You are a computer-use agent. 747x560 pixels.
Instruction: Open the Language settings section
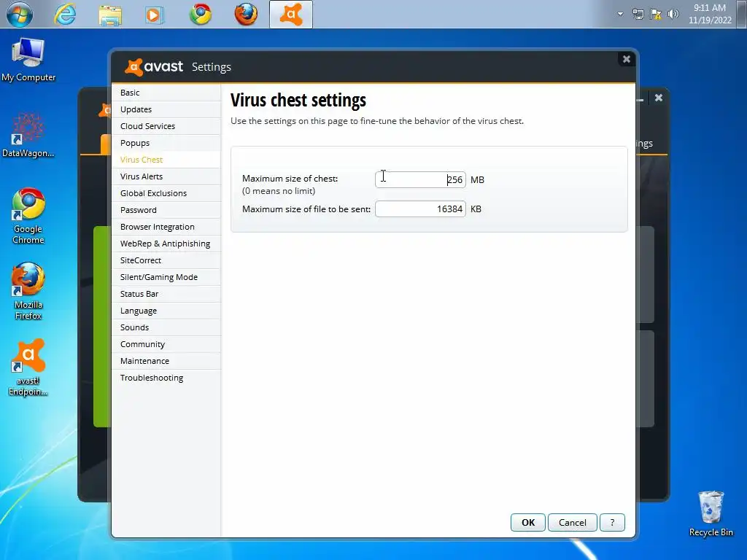coord(166,311)
